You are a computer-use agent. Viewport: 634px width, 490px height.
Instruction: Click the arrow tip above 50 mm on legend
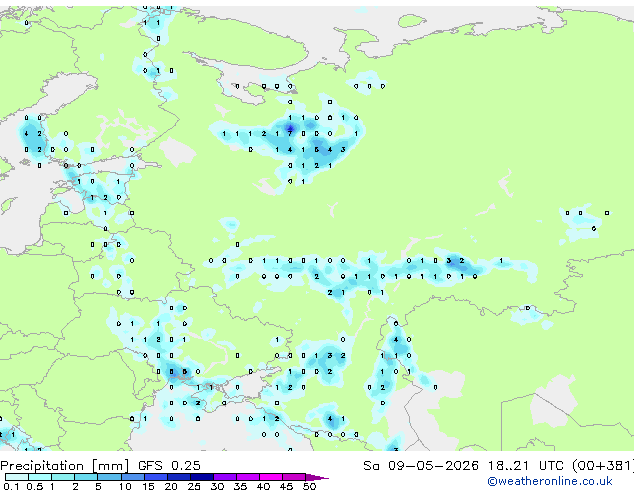[318, 478]
